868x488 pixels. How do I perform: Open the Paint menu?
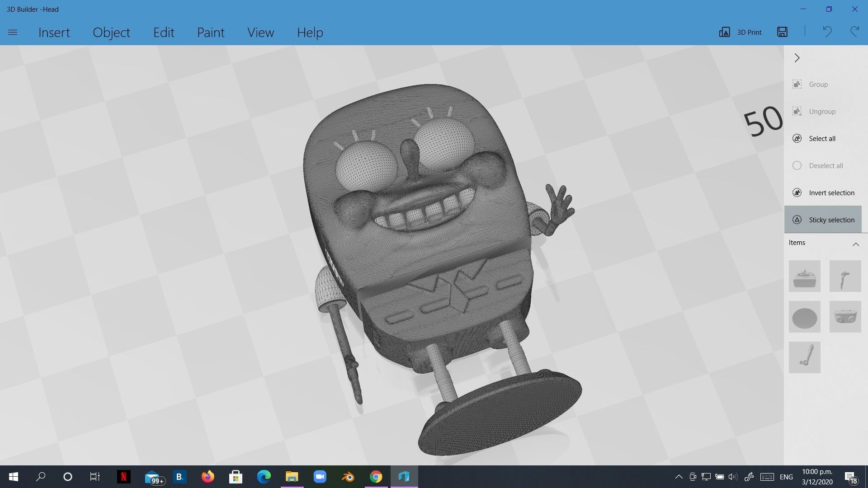point(211,33)
